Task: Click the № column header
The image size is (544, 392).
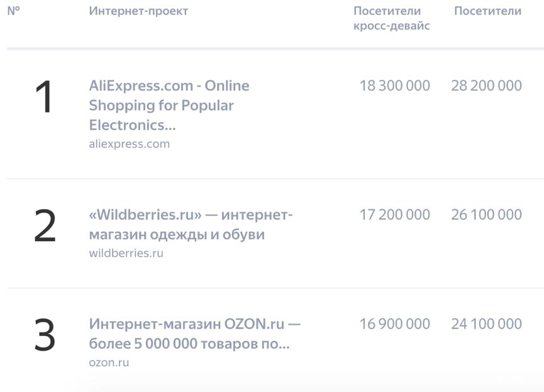Action: coord(14,11)
